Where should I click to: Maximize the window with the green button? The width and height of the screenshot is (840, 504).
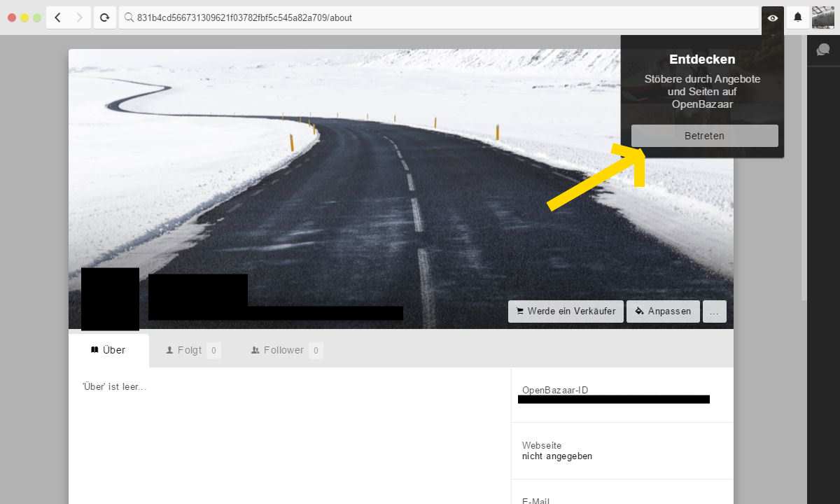click(37, 17)
